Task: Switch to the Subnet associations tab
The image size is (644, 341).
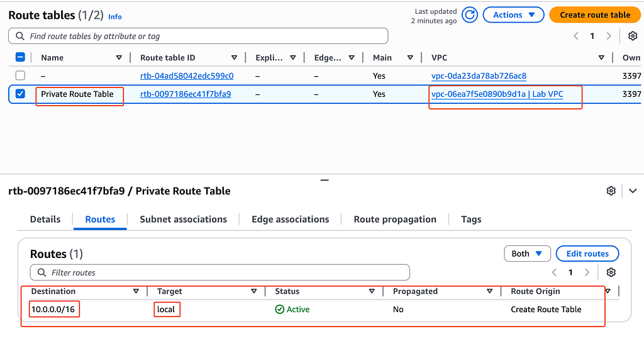Action: [x=183, y=220]
